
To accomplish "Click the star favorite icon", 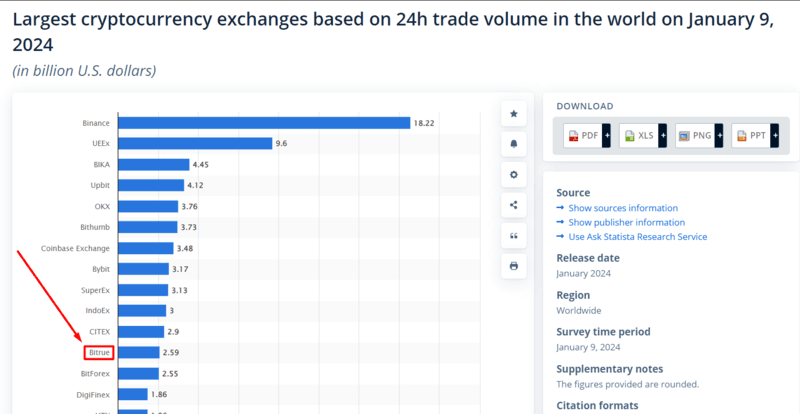I will point(514,114).
